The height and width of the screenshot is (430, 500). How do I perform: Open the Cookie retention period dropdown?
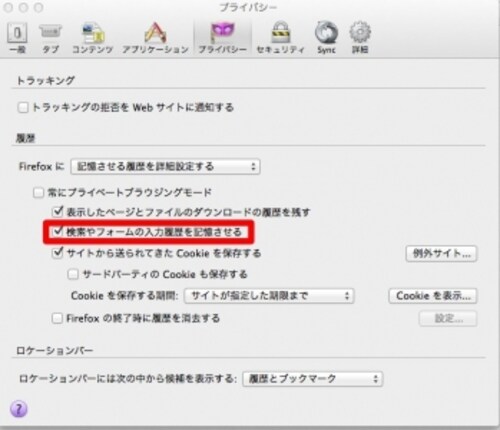coord(269,296)
